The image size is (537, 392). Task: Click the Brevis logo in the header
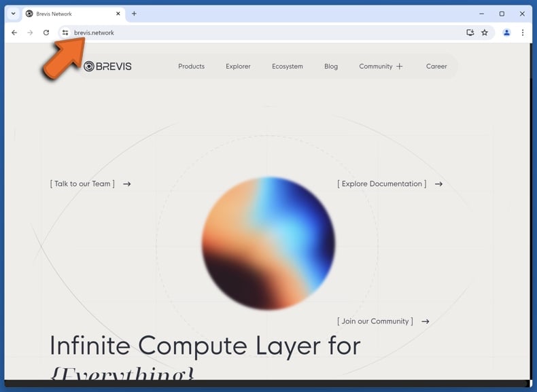point(107,67)
